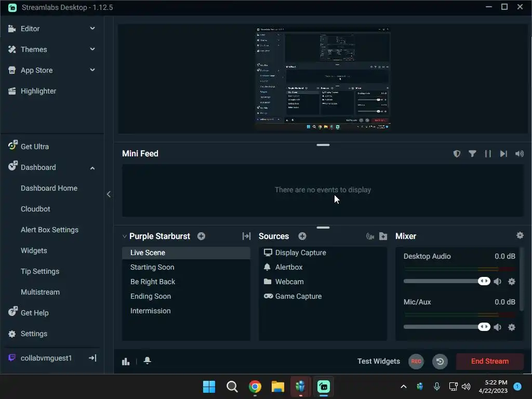Image resolution: width=532 pixels, height=399 pixels.
Task: Skip the current alert in Mini Feed
Action: click(x=503, y=154)
